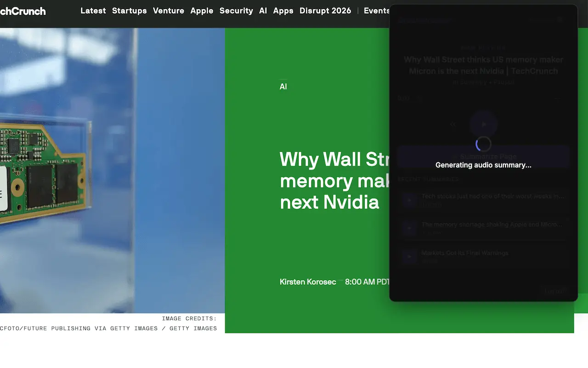Screen dimensions: 588x368
Task: Click the dimmed Summarize Page button
Action: pyautogui.click(x=483, y=156)
